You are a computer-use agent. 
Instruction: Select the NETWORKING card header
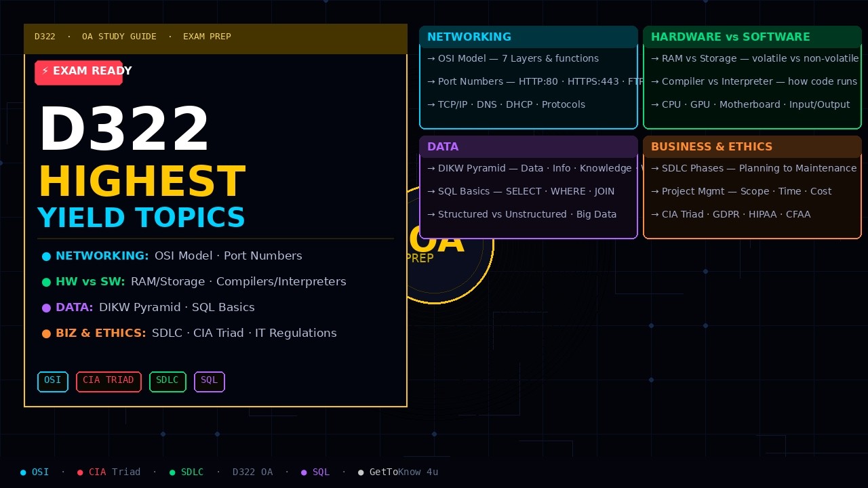coord(528,37)
